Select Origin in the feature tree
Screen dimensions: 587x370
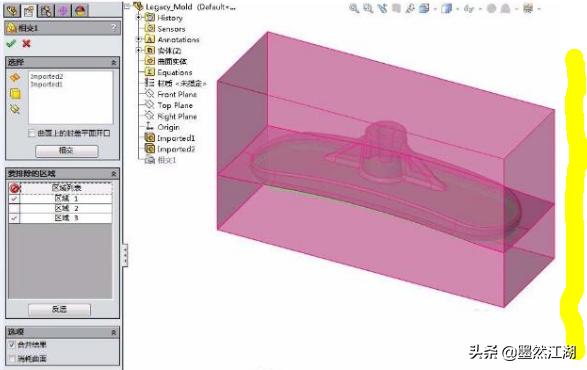click(168, 127)
